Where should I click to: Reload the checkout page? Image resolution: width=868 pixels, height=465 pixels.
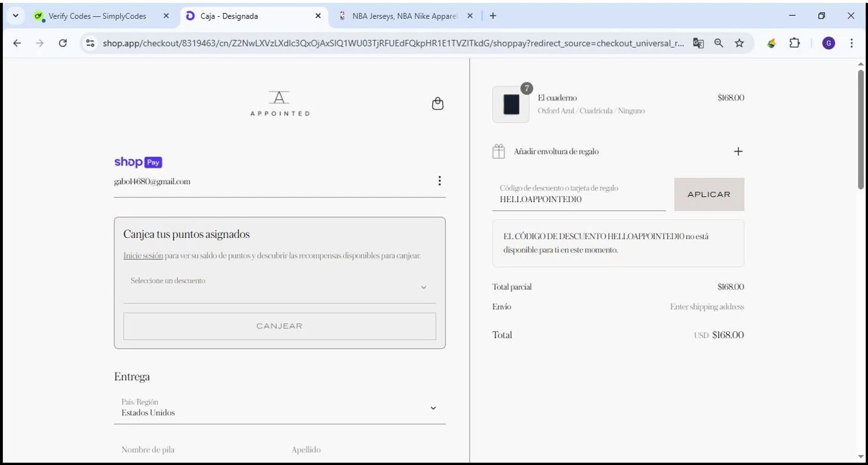point(62,43)
